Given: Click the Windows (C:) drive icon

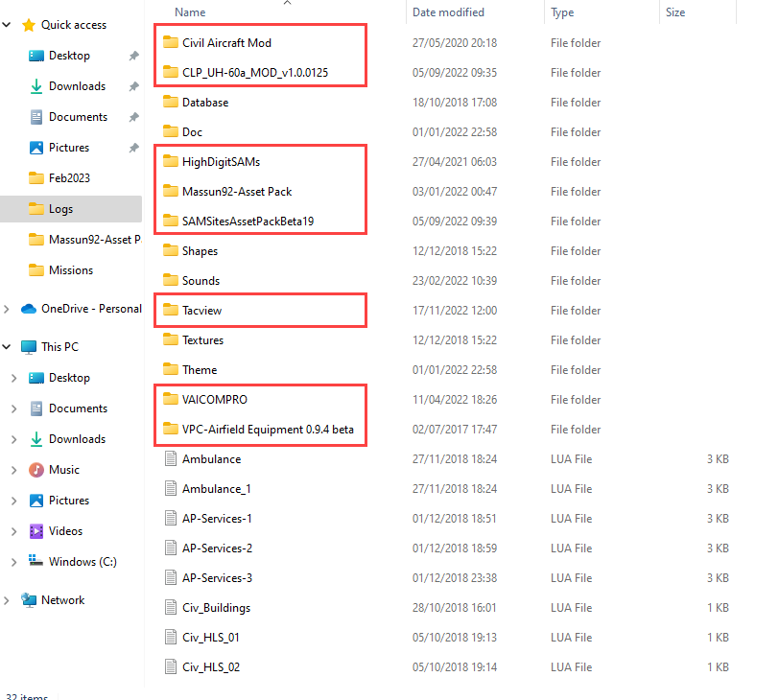Looking at the screenshot, I should click(x=36, y=561).
